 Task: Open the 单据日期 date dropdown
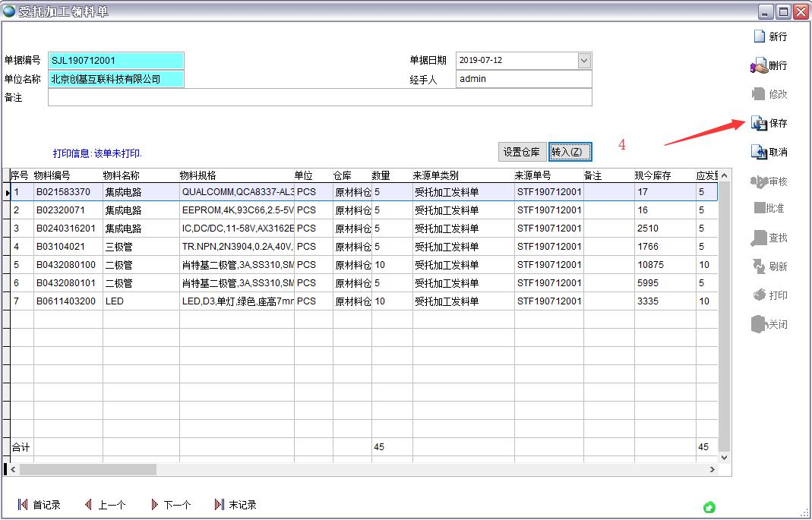click(583, 60)
